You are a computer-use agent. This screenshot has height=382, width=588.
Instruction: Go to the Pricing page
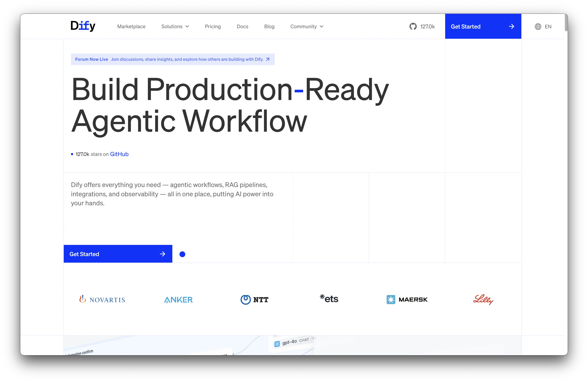click(x=213, y=26)
